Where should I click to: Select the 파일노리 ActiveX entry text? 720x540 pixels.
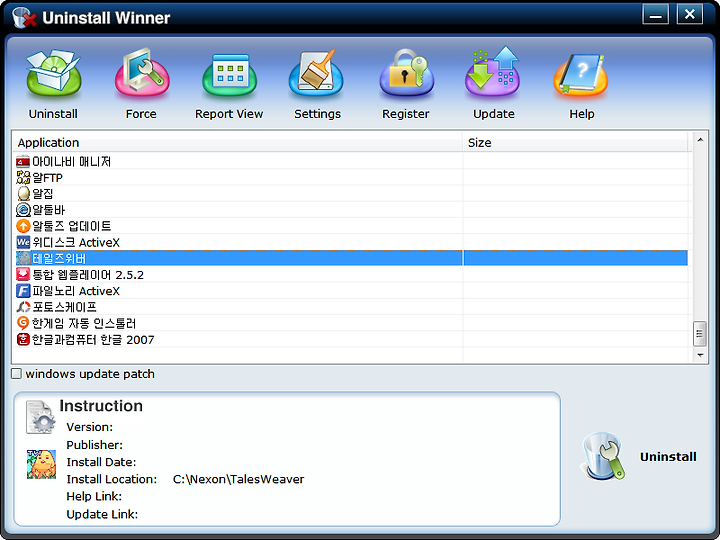pos(76,291)
